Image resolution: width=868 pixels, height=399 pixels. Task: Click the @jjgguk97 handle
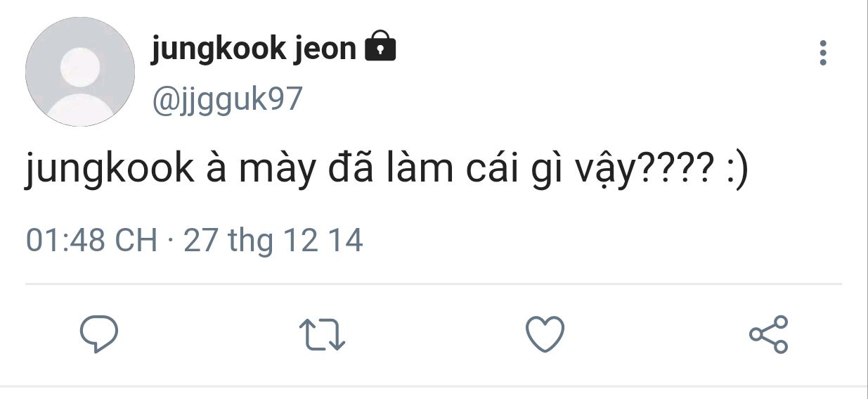point(226,99)
